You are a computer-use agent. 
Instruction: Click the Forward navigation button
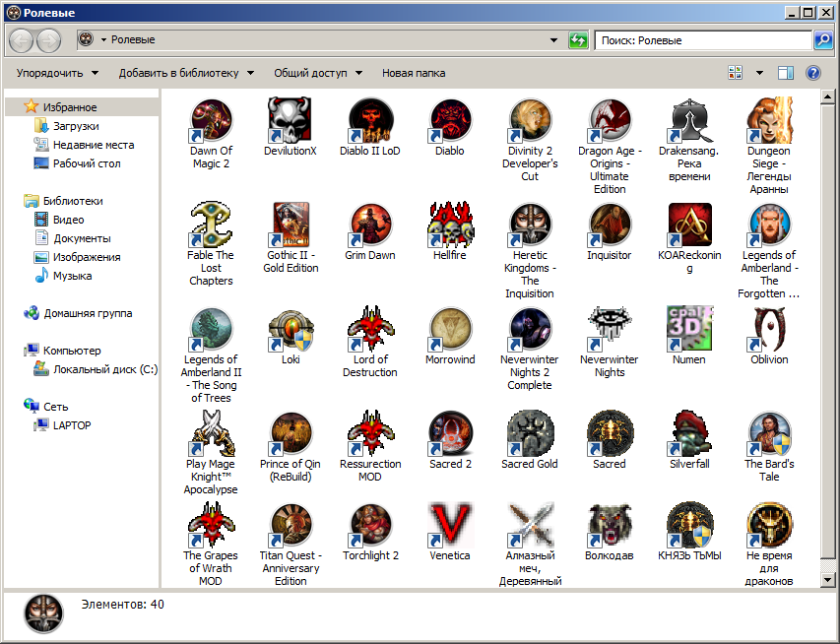[x=49, y=40]
